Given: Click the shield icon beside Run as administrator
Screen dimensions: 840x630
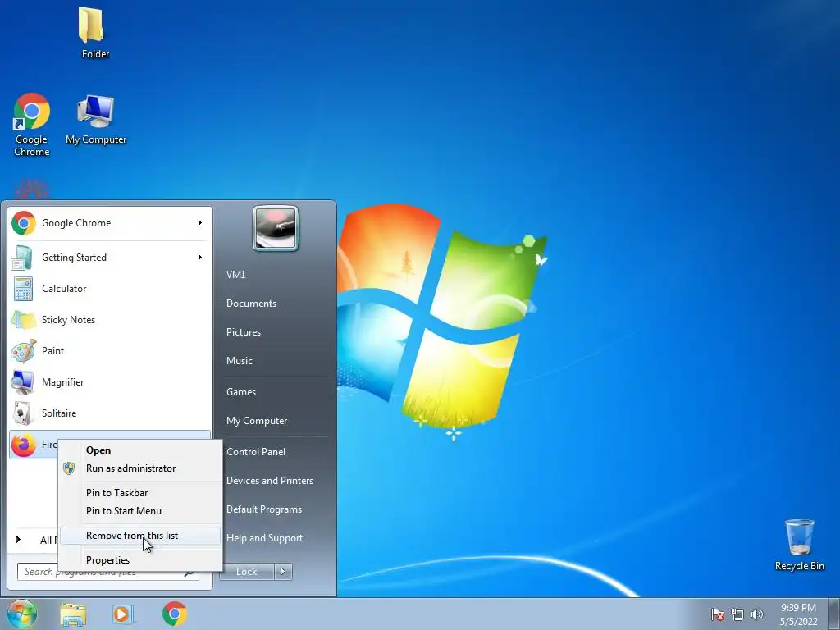Looking at the screenshot, I should coord(69,468).
